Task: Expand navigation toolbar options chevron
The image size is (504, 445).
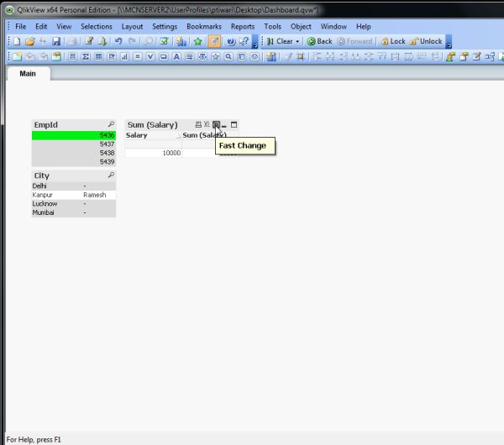Action: (x=449, y=41)
